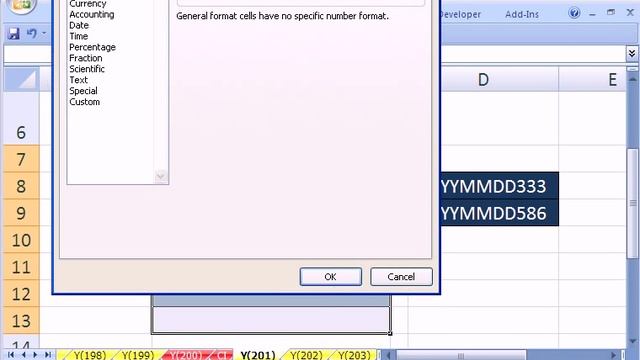Image resolution: width=640 pixels, height=360 pixels.
Task: Pick Special format category
Action: [83, 91]
